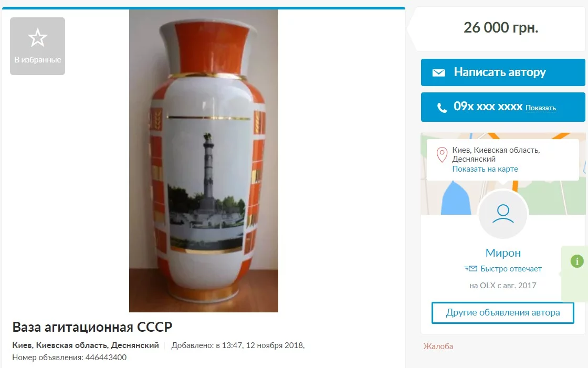Open the vase photo
Viewport: 588px width, 368px height.
204,161
